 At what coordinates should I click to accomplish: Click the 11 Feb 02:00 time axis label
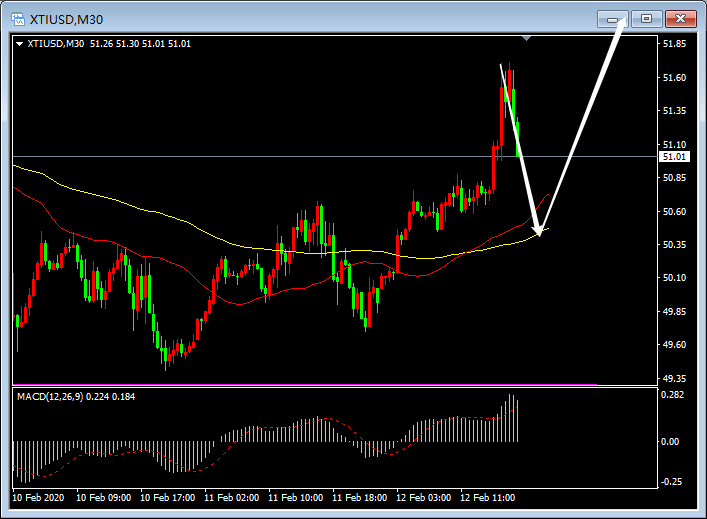(232, 498)
